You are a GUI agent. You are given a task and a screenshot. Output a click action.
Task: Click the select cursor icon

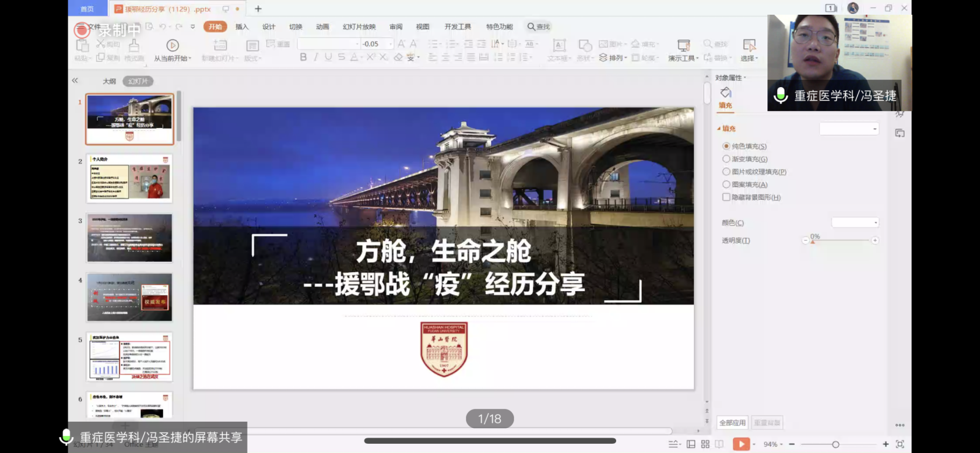(749, 45)
